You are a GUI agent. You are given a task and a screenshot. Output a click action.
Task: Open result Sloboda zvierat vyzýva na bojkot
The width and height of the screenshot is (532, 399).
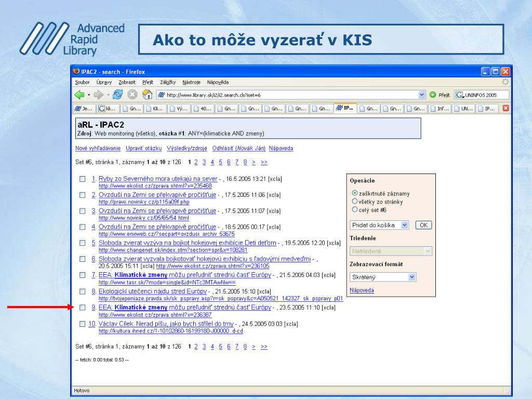coord(187,243)
